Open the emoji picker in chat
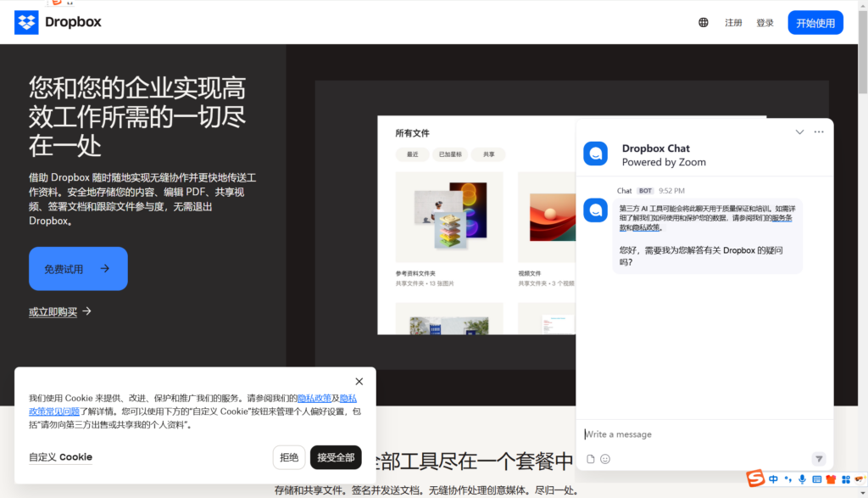868x498 pixels. pyautogui.click(x=605, y=458)
